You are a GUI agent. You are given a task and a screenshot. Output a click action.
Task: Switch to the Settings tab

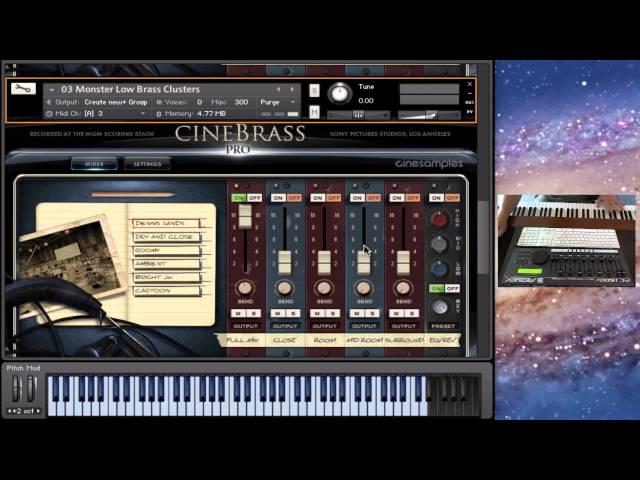pos(147,164)
